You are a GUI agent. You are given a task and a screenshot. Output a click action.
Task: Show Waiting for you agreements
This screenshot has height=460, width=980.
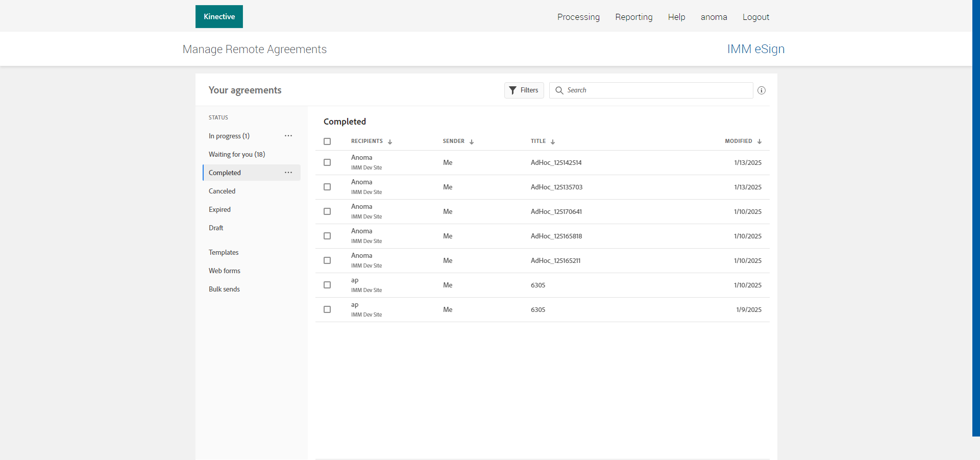pyautogui.click(x=237, y=154)
